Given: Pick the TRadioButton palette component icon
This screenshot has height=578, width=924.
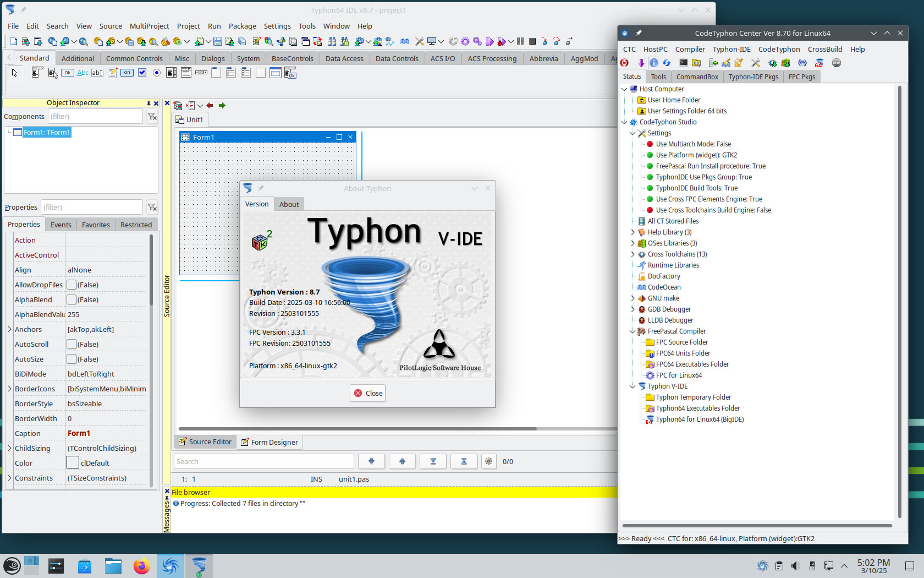Looking at the screenshot, I should coord(157,73).
